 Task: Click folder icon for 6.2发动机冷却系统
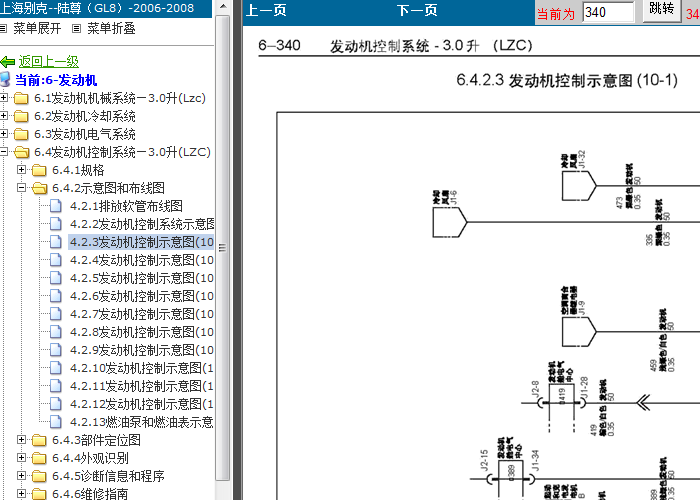pos(21,116)
